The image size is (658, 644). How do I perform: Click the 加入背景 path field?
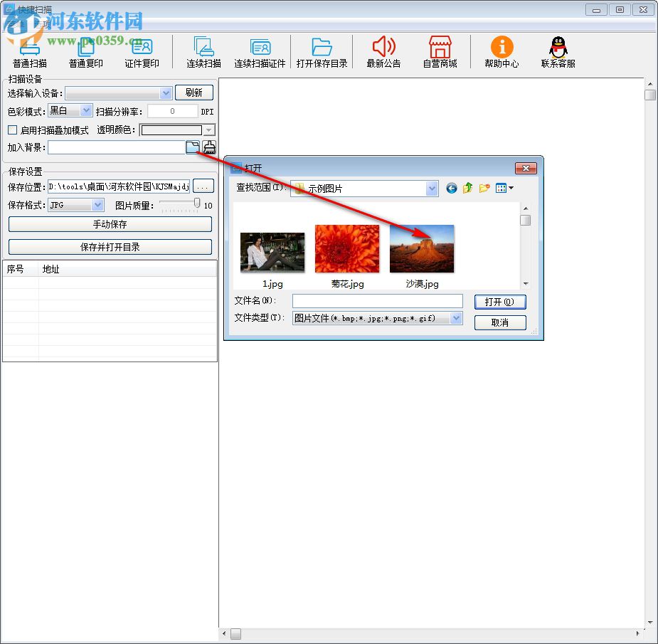(117, 147)
